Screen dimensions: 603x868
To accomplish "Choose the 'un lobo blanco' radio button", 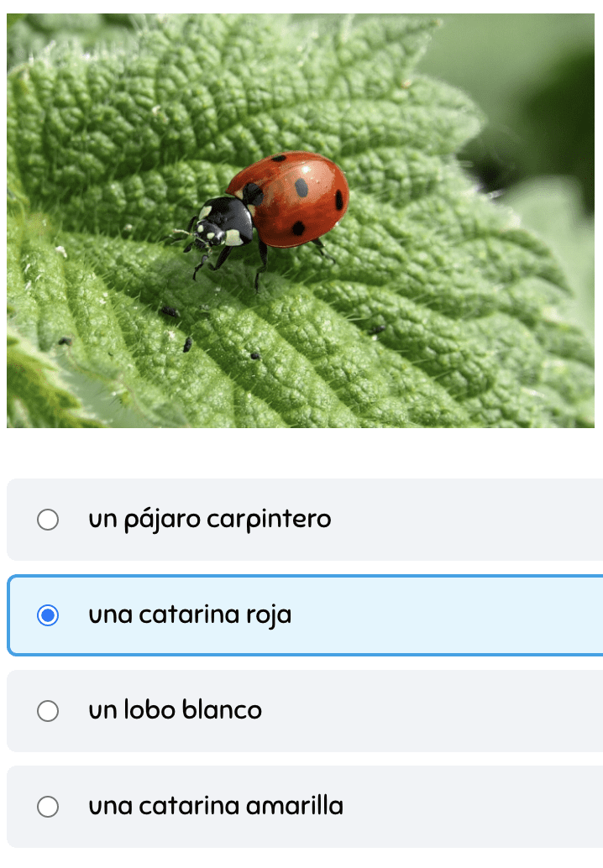I will point(48,711).
